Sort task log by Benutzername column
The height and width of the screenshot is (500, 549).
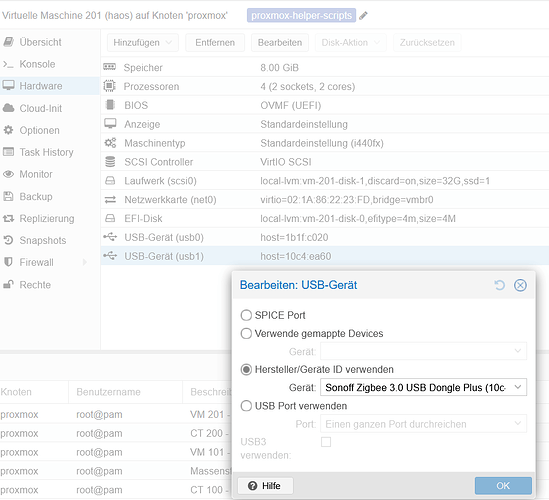pos(125,392)
